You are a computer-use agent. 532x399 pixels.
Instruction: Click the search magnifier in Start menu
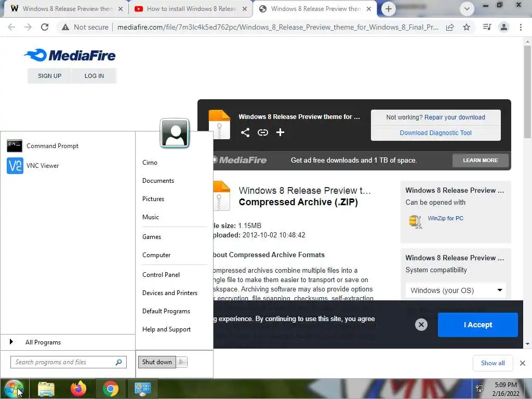[118, 362]
